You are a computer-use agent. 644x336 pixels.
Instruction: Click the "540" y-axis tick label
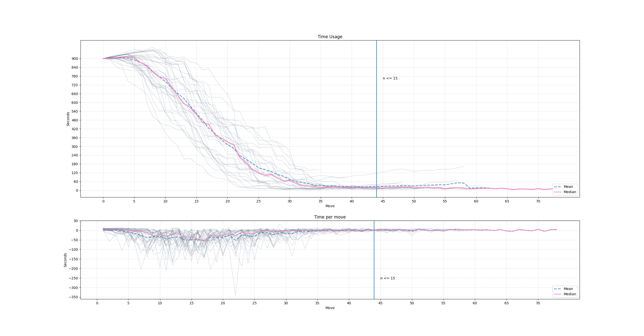pos(75,111)
